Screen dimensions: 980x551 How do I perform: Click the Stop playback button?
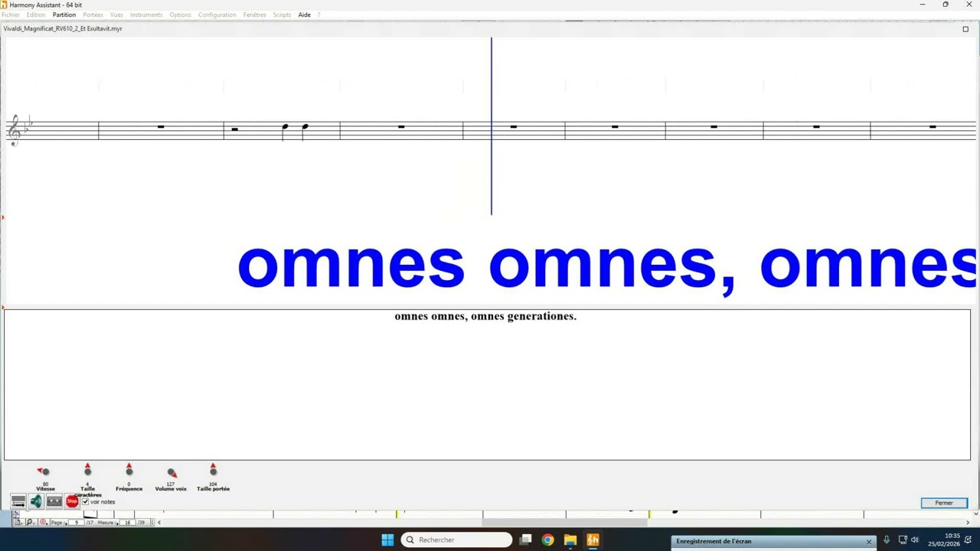pos(72,501)
